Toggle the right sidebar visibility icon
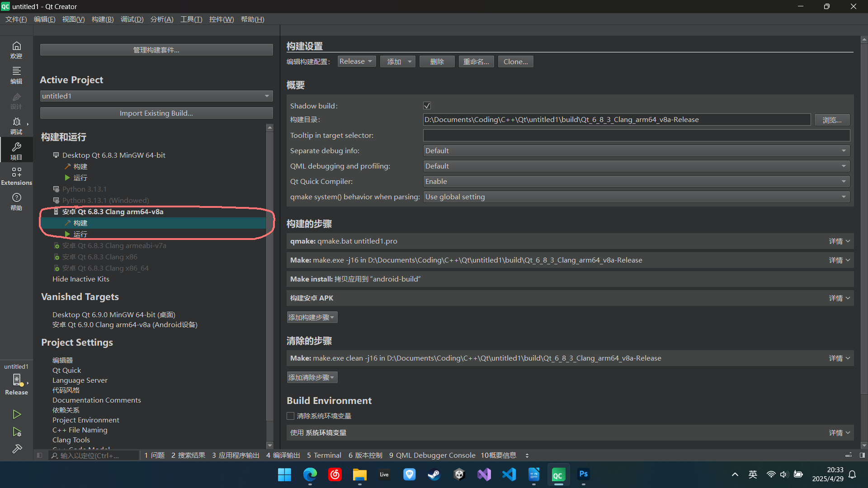 pyautogui.click(x=862, y=455)
